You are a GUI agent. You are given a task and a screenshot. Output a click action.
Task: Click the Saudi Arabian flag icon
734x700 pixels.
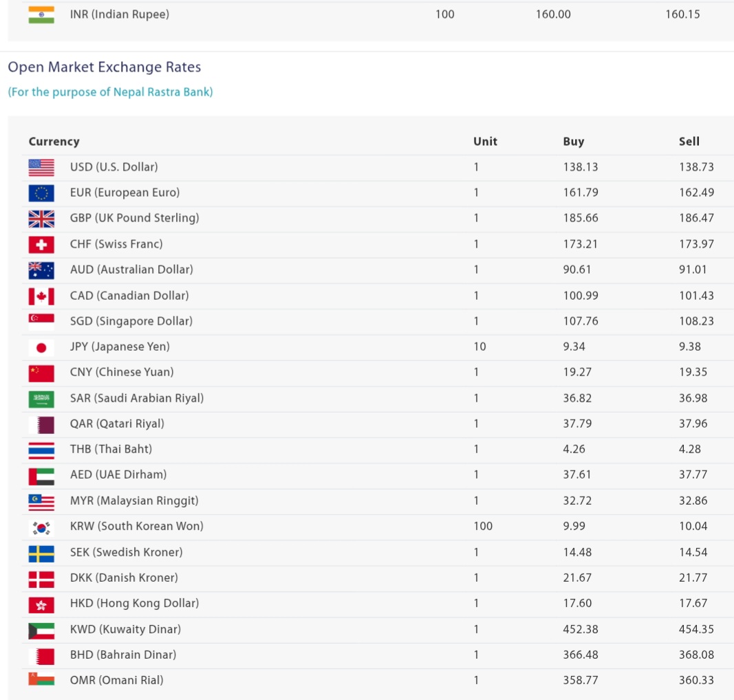pyautogui.click(x=41, y=399)
